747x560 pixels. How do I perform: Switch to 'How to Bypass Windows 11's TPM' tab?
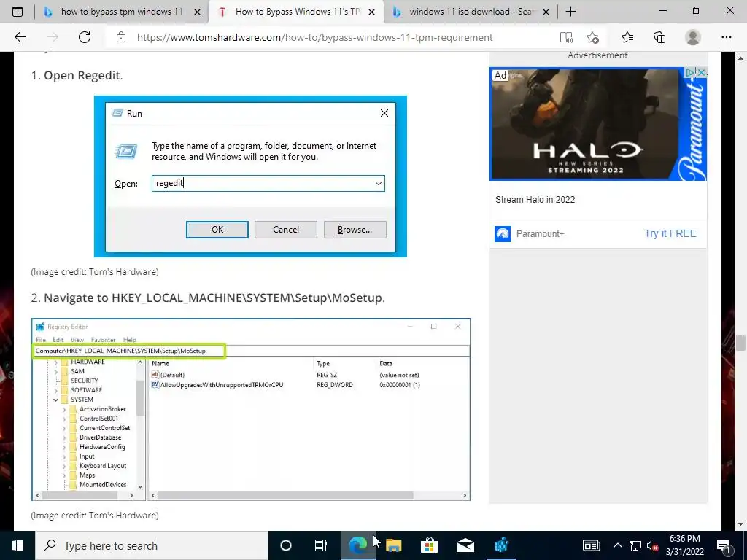pos(296,12)
